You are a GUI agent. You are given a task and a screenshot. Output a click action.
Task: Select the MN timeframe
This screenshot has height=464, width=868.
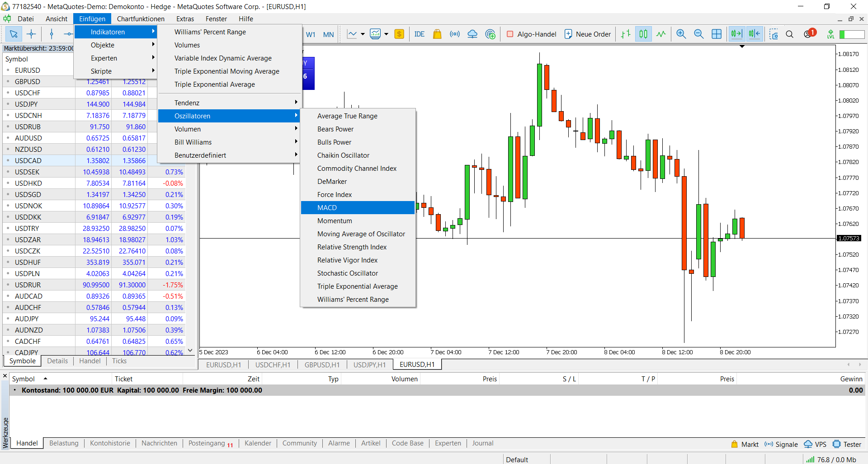point(329,34)
